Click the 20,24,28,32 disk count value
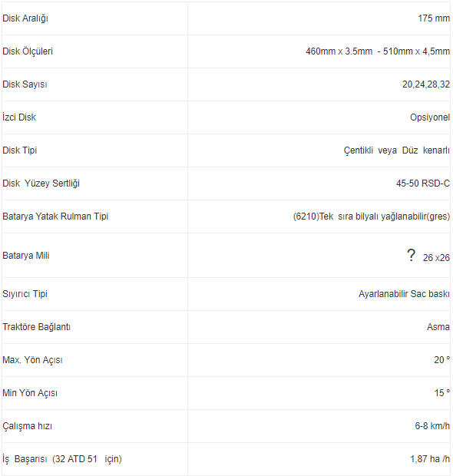The height and width of the screenshot is (476, 453). pyautogui.click(x=426, y=84)
